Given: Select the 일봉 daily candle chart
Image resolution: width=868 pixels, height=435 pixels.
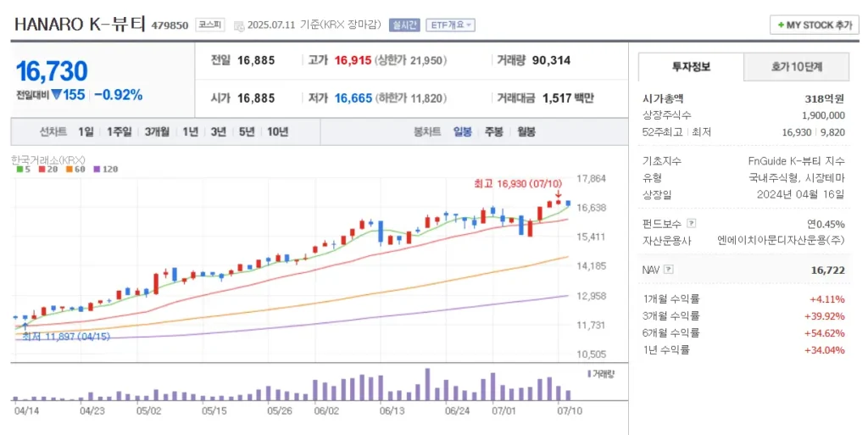Looking at the screenshot, I should [463, 131].
